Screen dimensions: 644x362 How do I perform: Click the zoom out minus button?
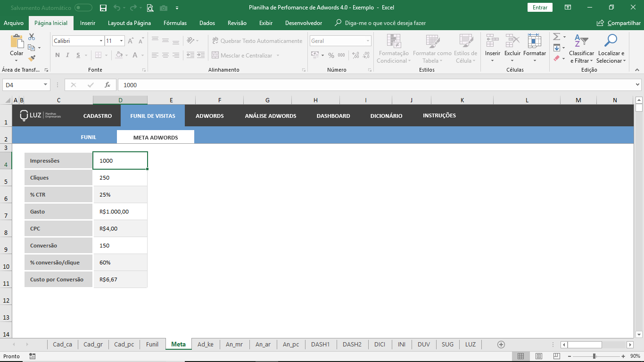click(x=570, y=356)
